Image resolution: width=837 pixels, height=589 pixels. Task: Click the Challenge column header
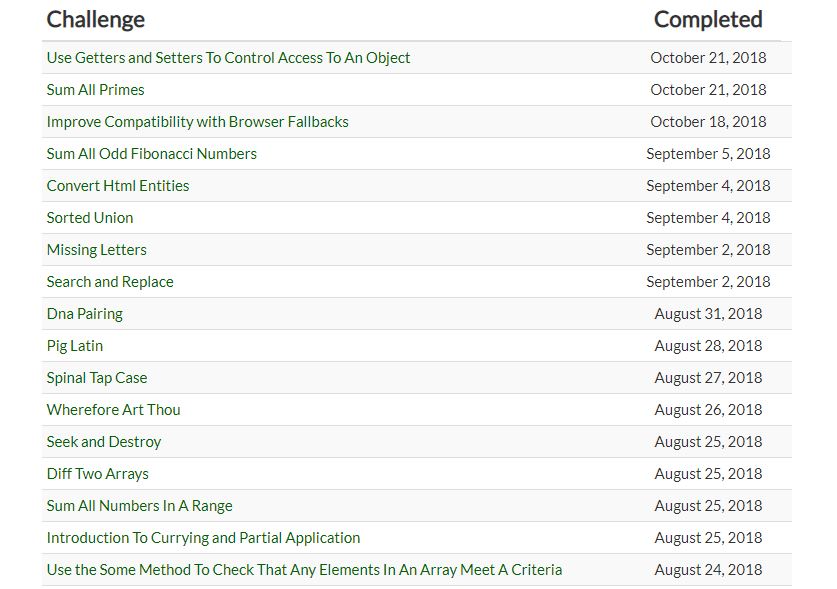pyautogui.click(x=95, y=19)
